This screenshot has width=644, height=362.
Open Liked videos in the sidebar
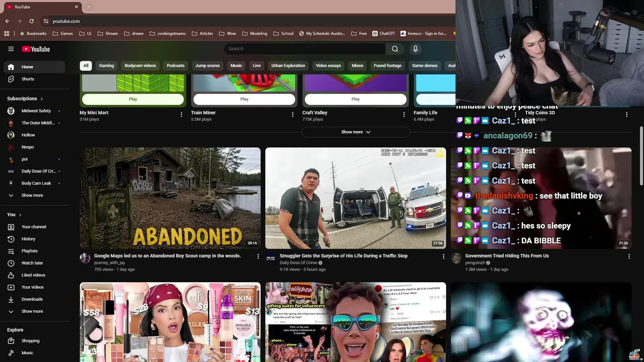(x=34, y=275)
